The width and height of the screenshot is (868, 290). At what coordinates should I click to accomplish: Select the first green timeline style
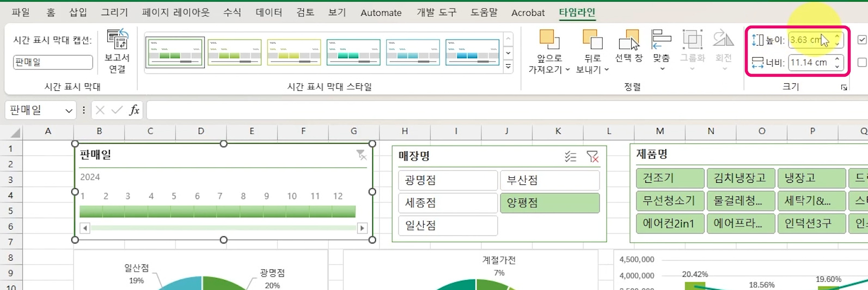(x=175, y=52)
